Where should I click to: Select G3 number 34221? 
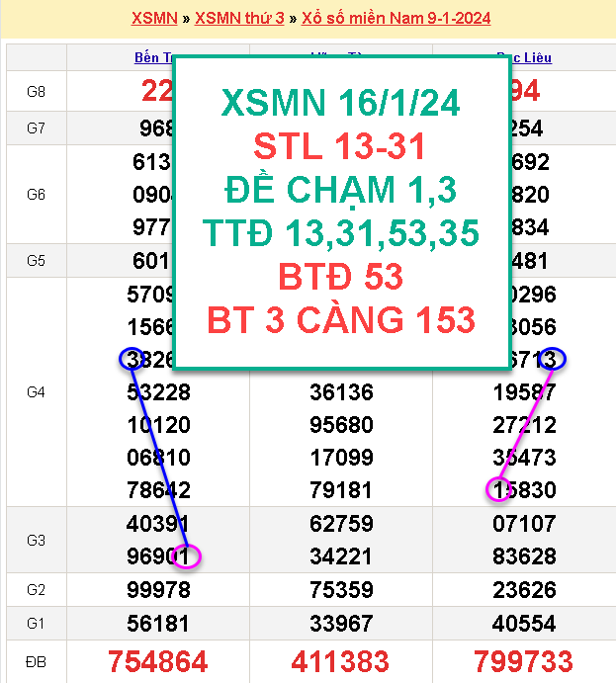point(341,556)
